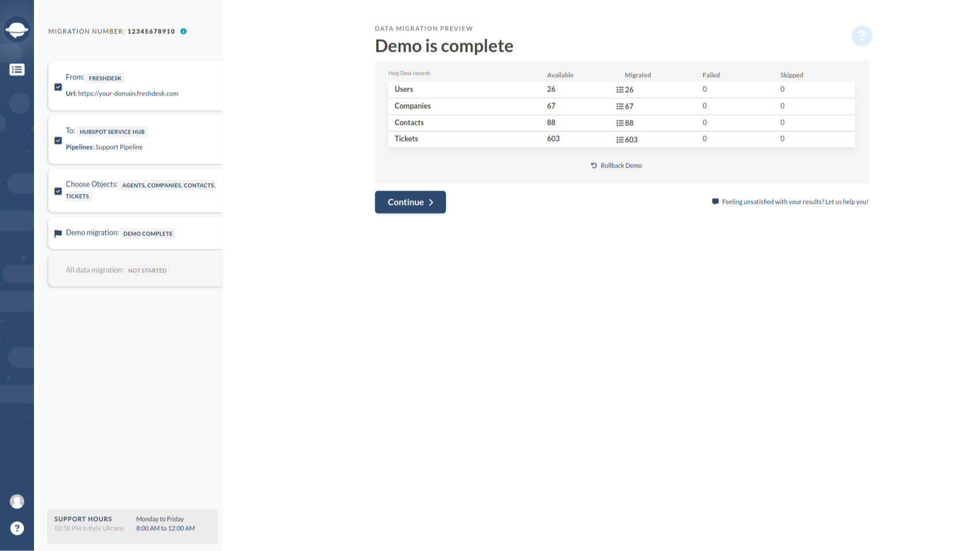Image resolution: width=980 pixels, height=551 pixels.
Task: Toggle the Choose Objects step checkbox
Action: pyautogui.click(x=58, y=191)
